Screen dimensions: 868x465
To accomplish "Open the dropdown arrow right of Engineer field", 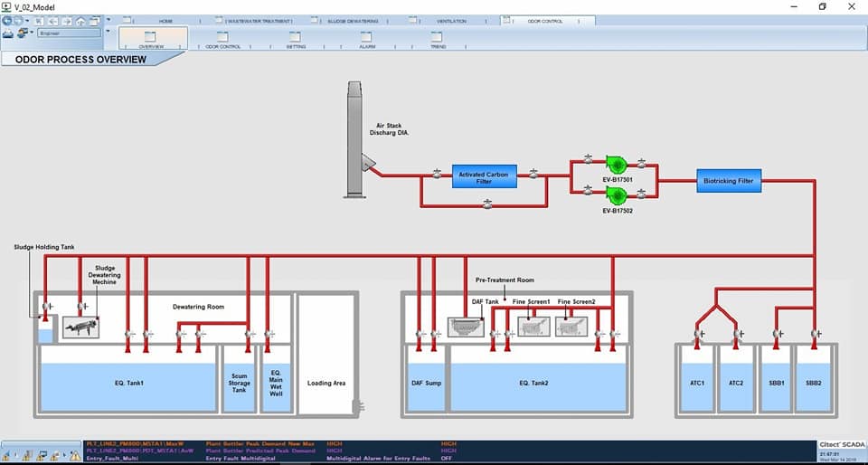I will (108, 31).
